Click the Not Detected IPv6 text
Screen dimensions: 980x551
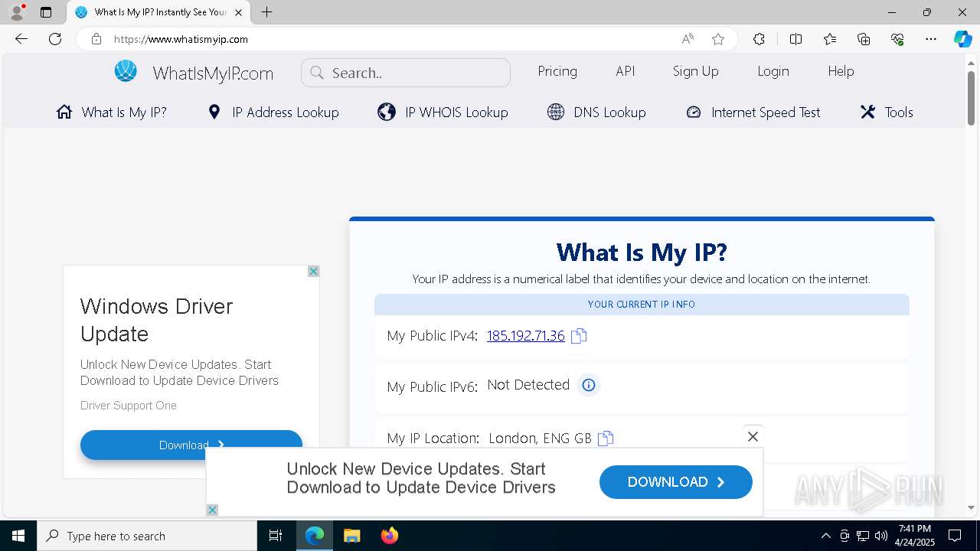tap(528, 385)
